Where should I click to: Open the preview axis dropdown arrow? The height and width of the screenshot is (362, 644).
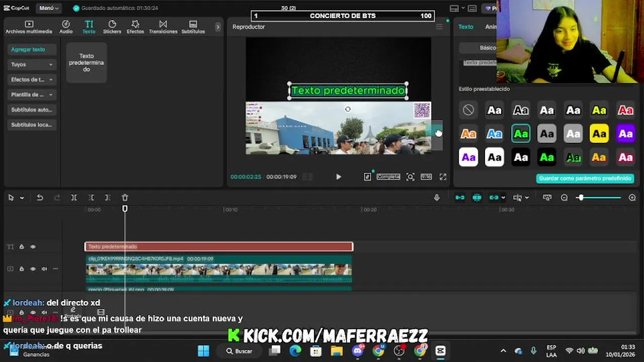click(x=527, y=198)
